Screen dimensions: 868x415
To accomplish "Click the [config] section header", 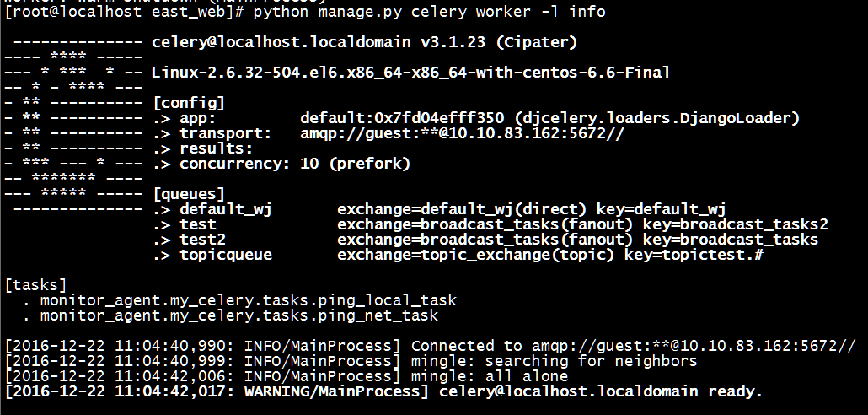I will point(189,103).
